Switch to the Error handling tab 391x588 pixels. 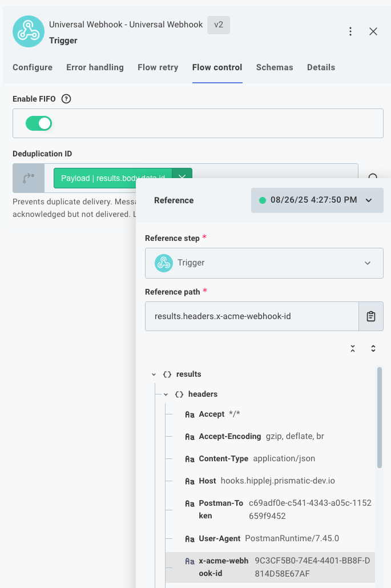(95, 67)
